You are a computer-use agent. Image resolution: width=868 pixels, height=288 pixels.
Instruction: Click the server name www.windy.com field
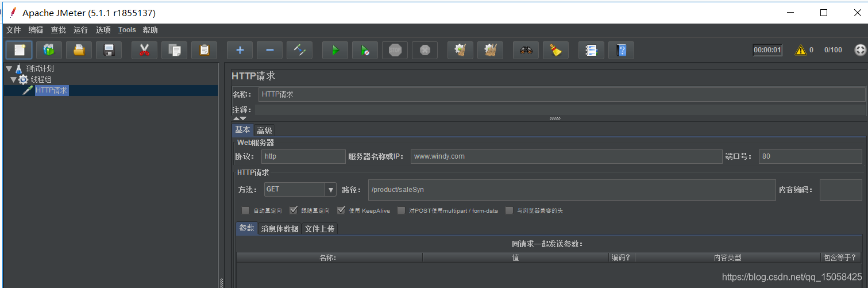pos(566,156)
